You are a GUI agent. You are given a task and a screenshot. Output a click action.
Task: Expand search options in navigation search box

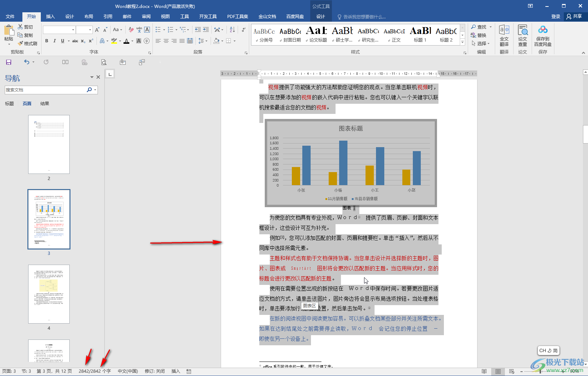click(x=95, y=90)
